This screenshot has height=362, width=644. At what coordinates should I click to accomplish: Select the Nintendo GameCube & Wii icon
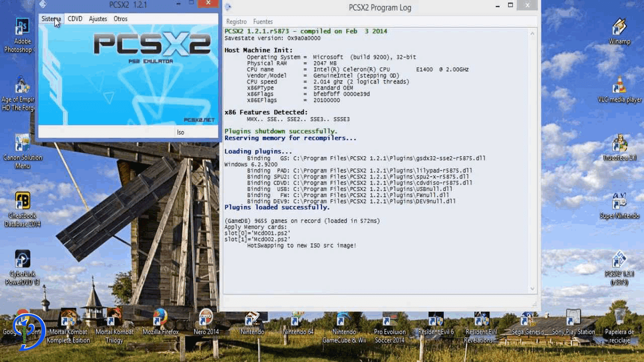[x=344, y=326]
